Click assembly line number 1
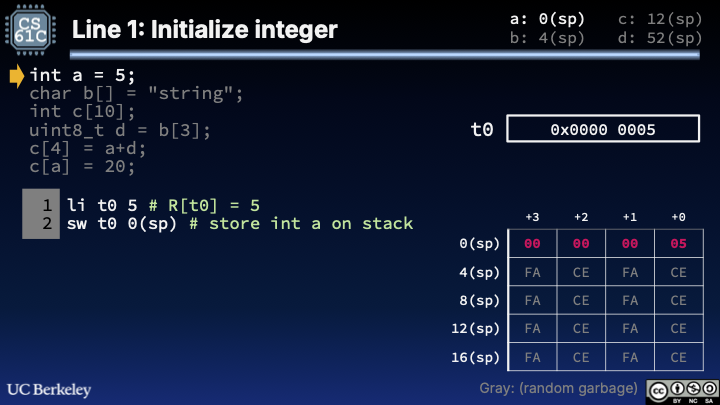Screen dimensions: 720x405 (46, 204)
